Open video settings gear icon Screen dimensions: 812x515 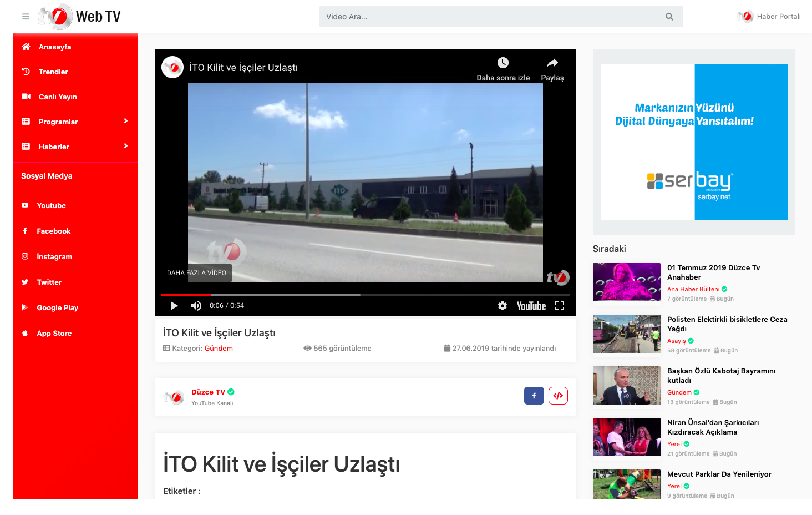(503, 306)
